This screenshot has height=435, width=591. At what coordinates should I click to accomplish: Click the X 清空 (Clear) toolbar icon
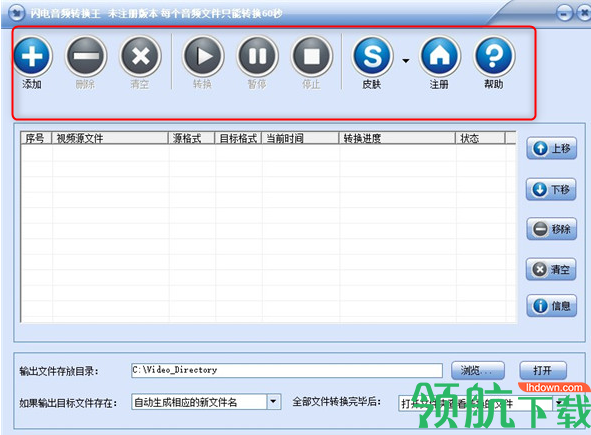(x=140, y=56)
